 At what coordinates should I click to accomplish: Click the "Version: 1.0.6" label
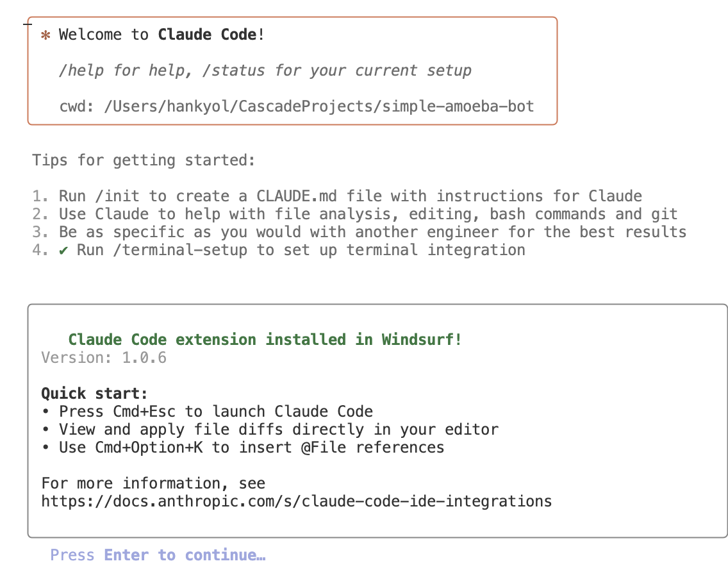104,358
